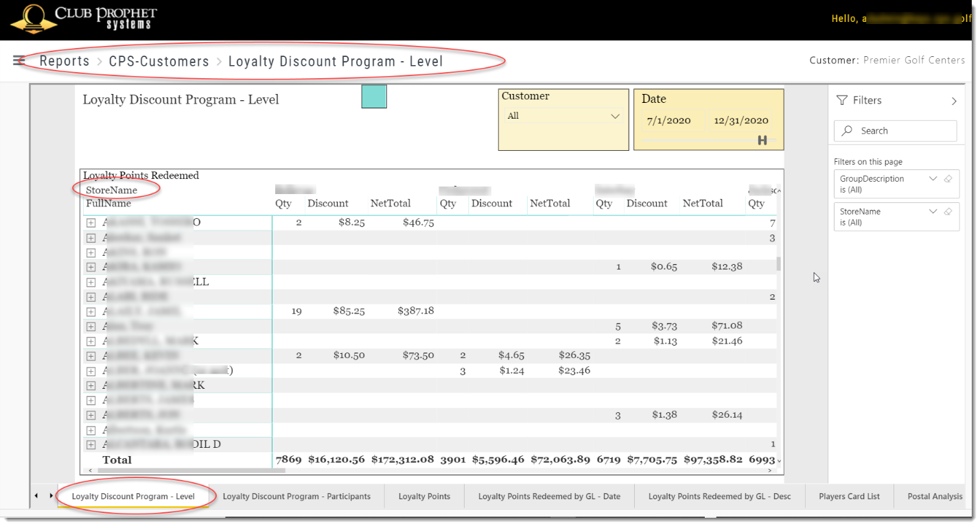Click the date range slider handle

[762, 140]
